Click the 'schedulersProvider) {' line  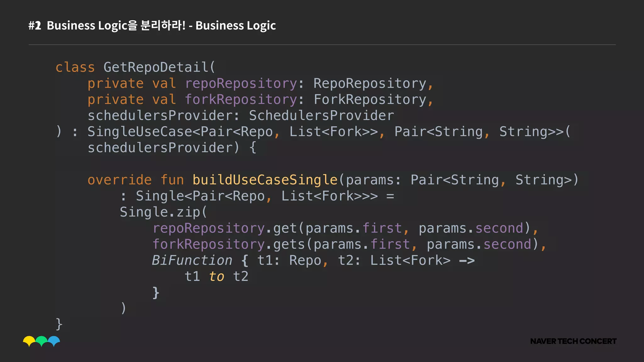tap(172, 148)
